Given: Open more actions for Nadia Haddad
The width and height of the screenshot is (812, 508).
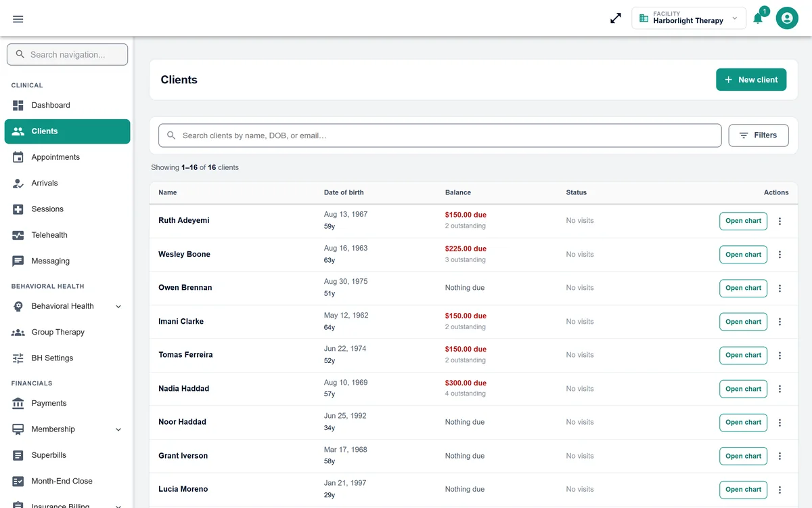Looking at the screenshot, I should (780, 389).
